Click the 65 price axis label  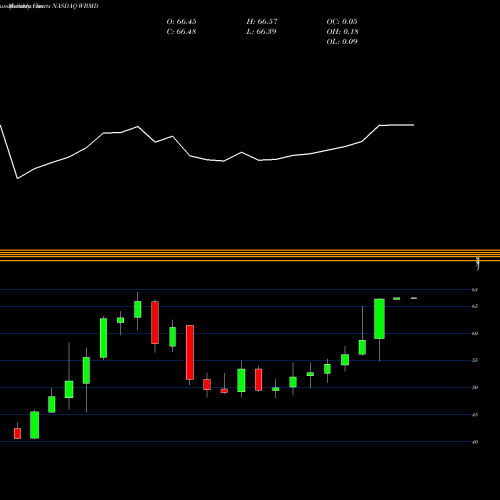coord(475,306)
